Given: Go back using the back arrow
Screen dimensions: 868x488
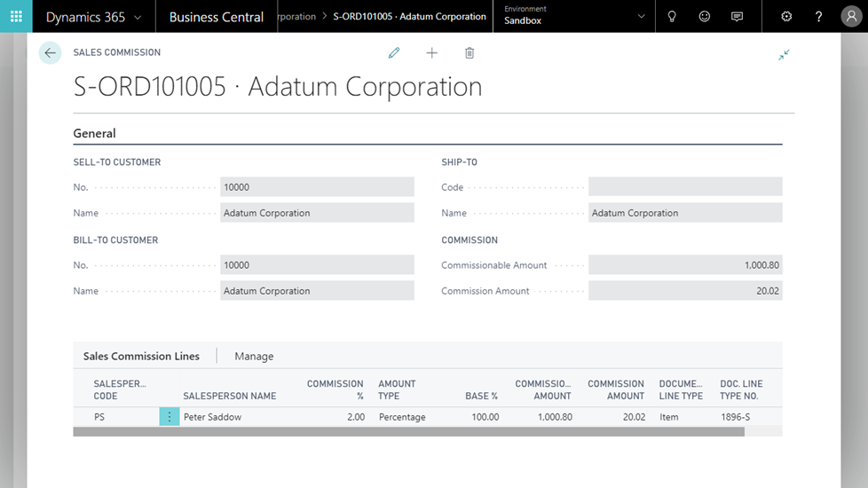Looking at the screenshot, I should tap(50, 53).
